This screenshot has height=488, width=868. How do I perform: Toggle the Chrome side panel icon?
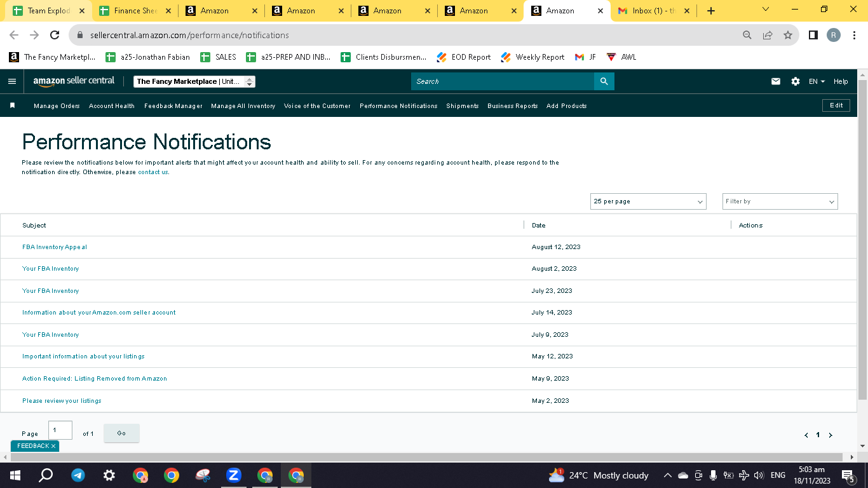click(813, 35)
